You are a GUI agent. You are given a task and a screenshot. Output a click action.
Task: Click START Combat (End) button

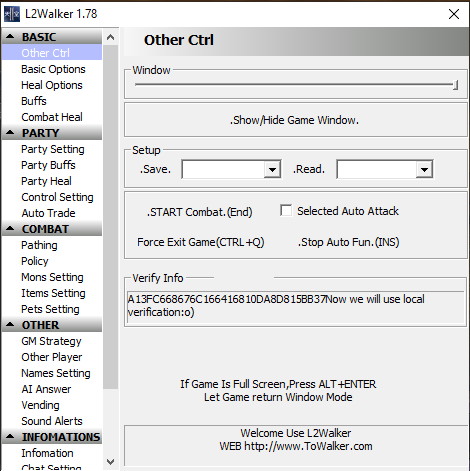coord(199,212)
